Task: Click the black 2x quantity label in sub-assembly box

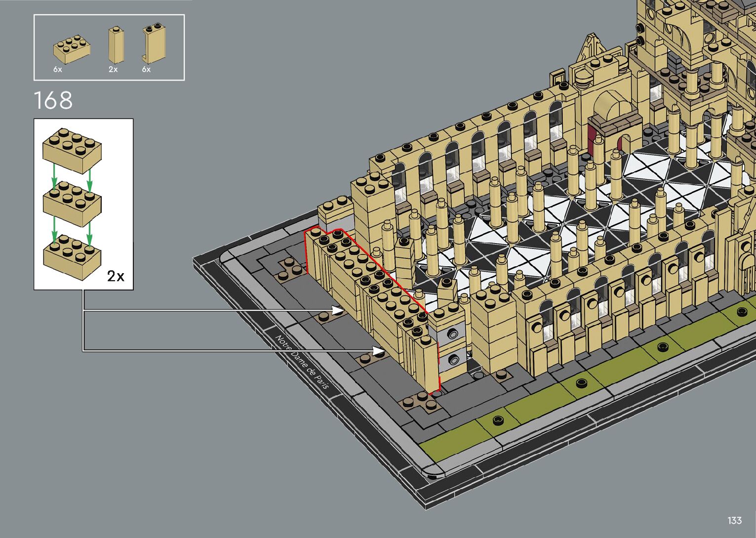Action: coord(116,276)
